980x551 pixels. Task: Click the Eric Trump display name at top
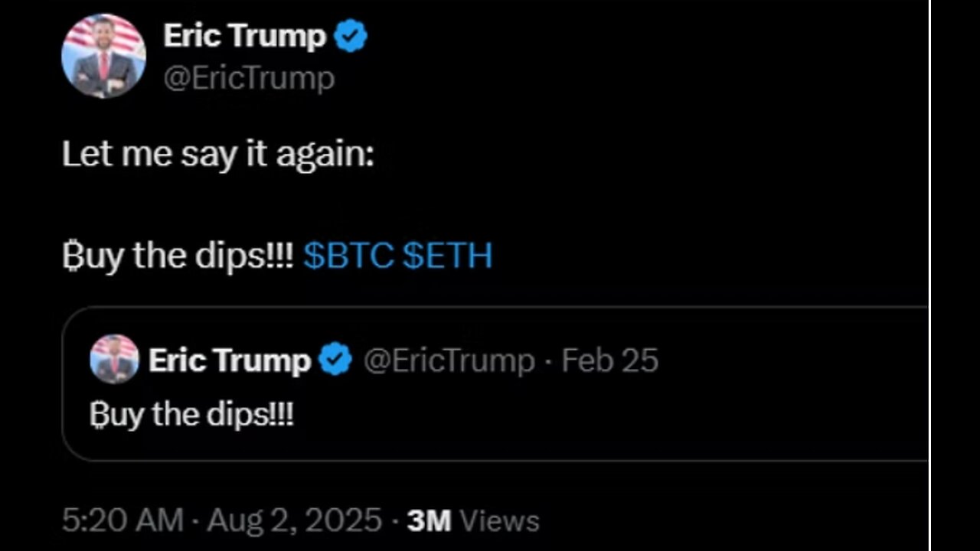click(244, 36)
